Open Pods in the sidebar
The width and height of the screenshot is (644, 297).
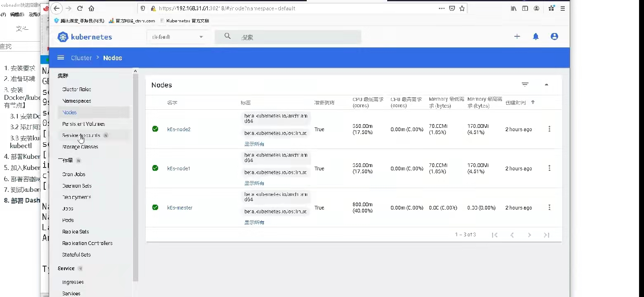[x=68, y=220]
